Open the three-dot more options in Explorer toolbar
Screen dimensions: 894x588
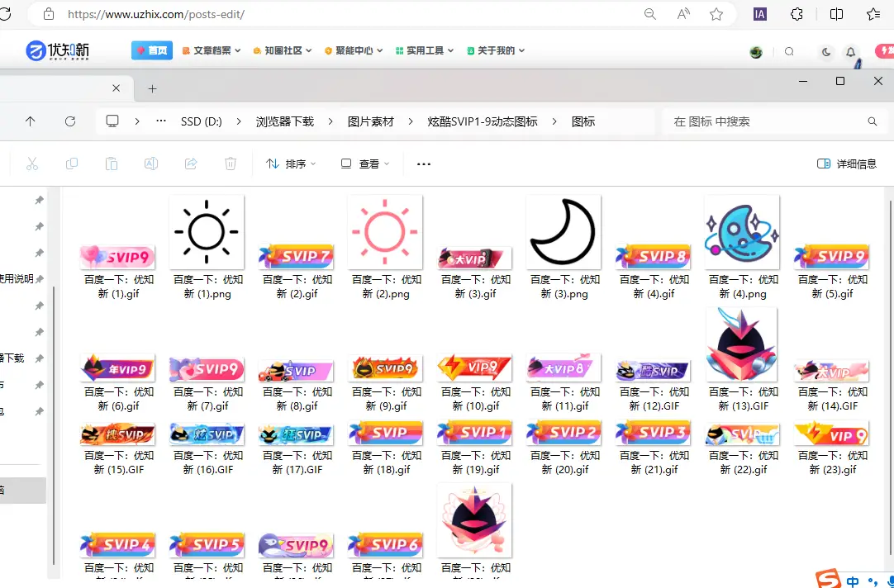pyautogui.click(x=424, y=164)
